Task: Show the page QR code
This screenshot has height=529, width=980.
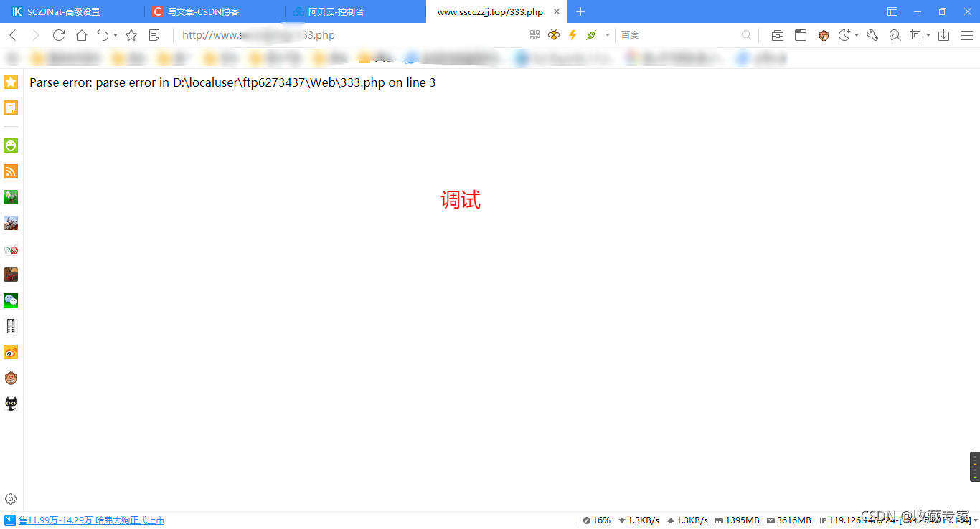Action: [534, 35]
